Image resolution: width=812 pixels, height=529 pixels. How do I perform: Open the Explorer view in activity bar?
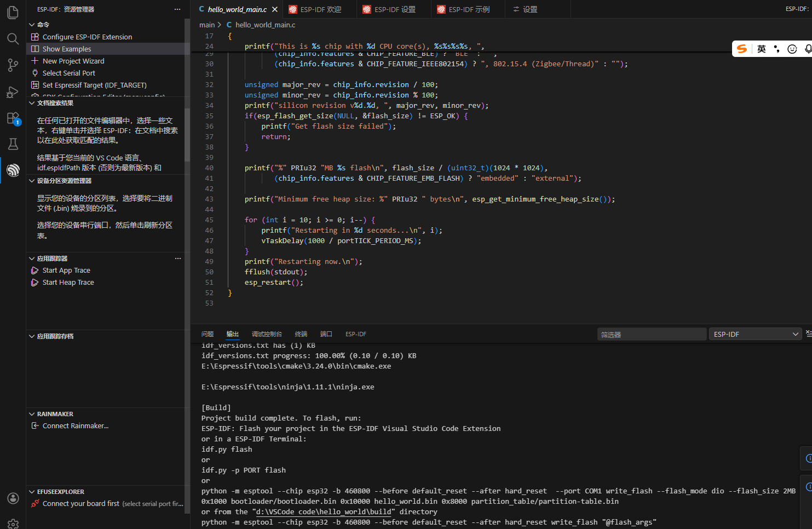tap(13, 12)
